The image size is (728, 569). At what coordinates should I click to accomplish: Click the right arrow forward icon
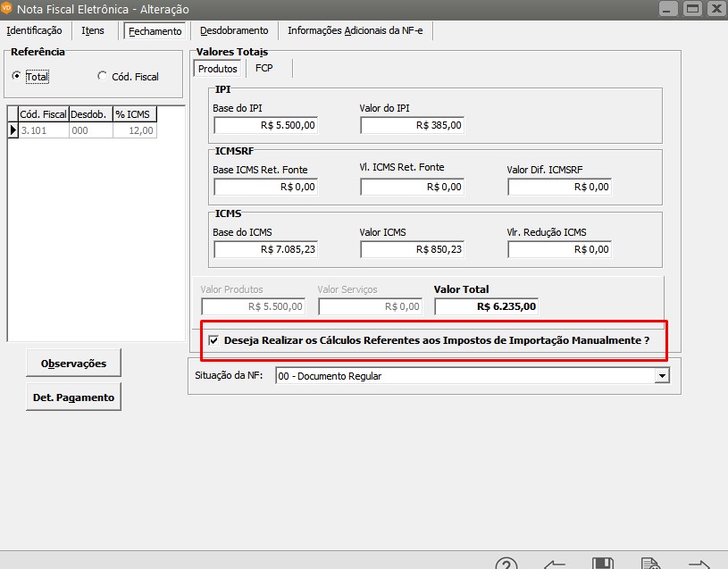click(699, 565)
